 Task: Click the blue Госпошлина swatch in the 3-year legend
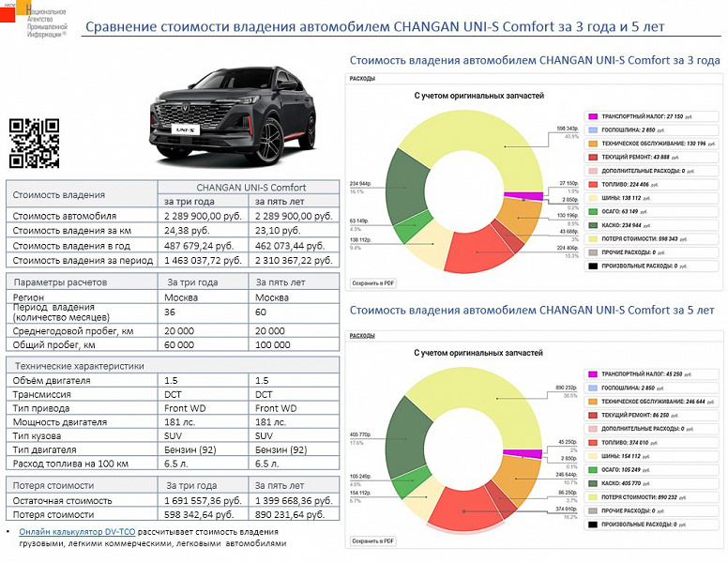point(593,130)
